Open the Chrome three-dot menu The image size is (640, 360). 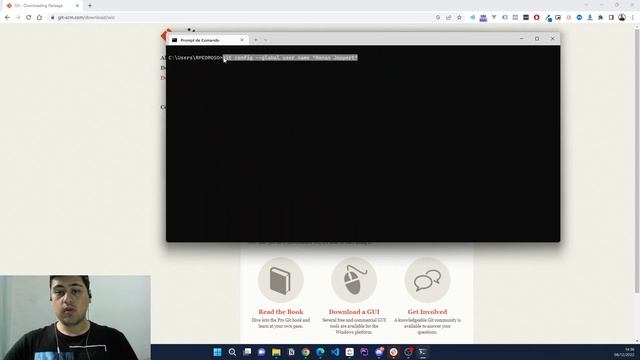(x=633, y=18)
